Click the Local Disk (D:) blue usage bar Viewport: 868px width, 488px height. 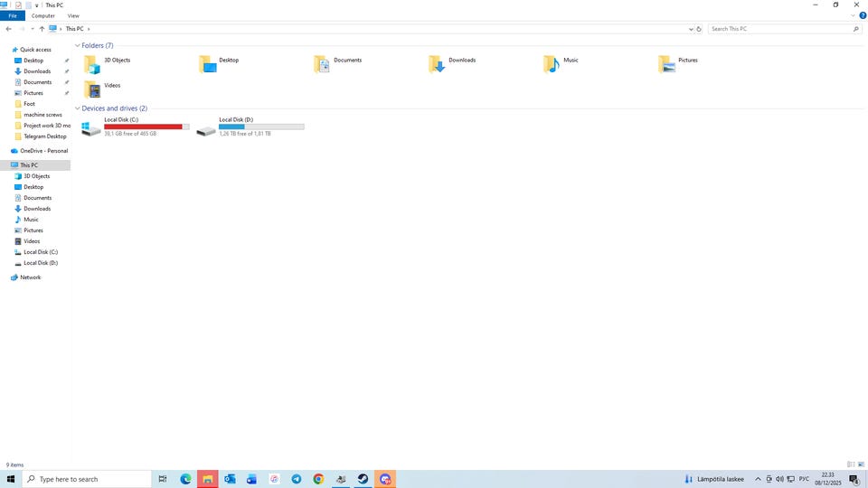point(231,127)
